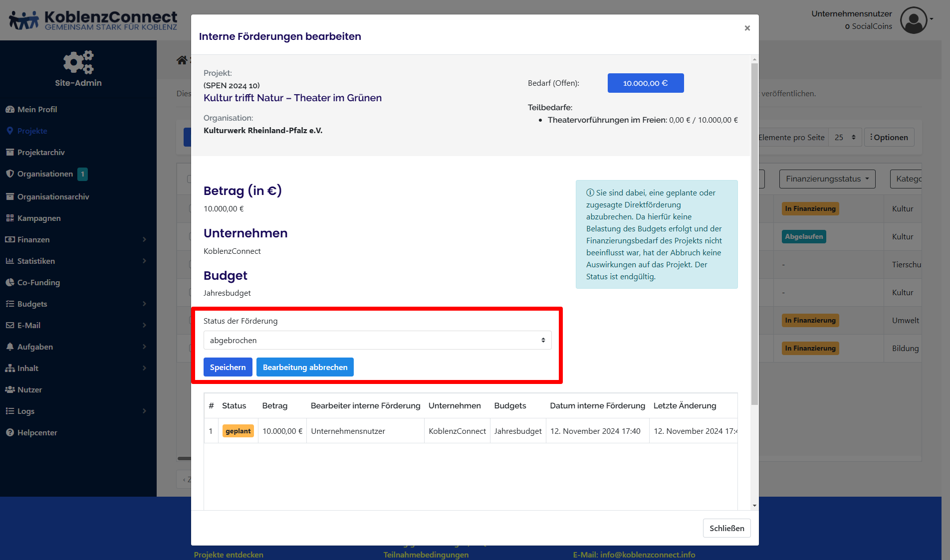
Task: Close the dialog with the X
Action: 747,28
